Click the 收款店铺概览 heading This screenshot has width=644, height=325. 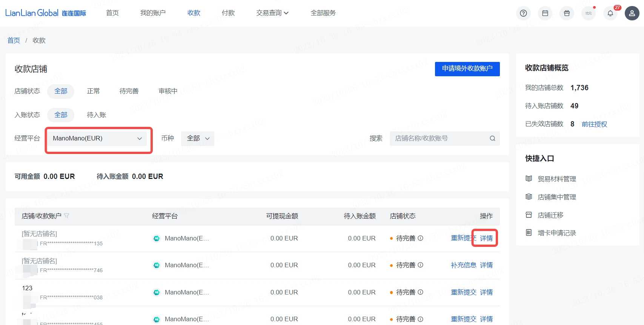pos(547,68)
